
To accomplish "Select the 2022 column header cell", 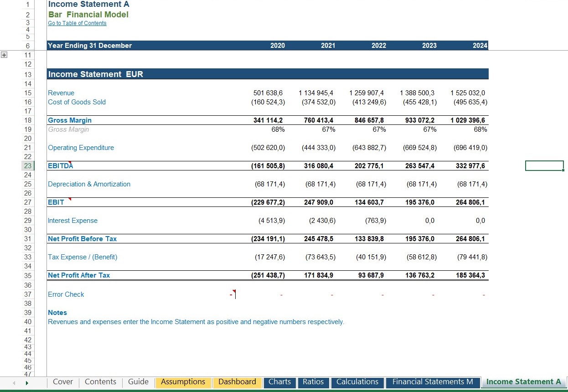I will [x=378, y=46].
